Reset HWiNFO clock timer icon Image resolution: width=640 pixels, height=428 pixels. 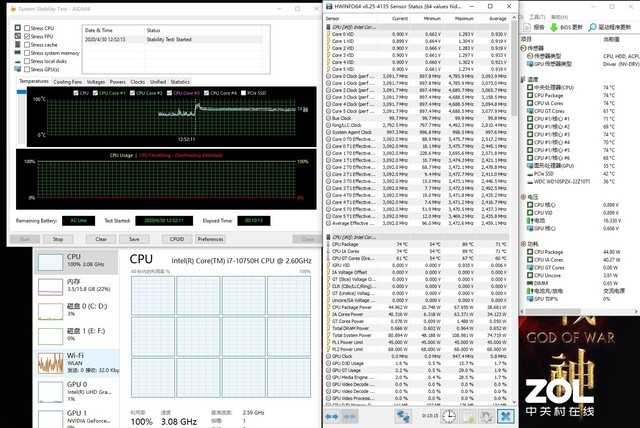tap(449, 417)
